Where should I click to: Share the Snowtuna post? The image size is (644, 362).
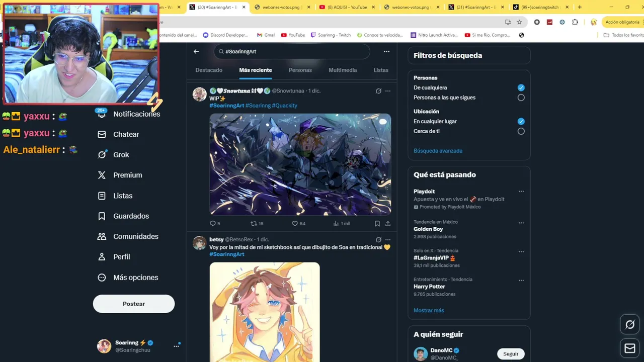point(388,223)
